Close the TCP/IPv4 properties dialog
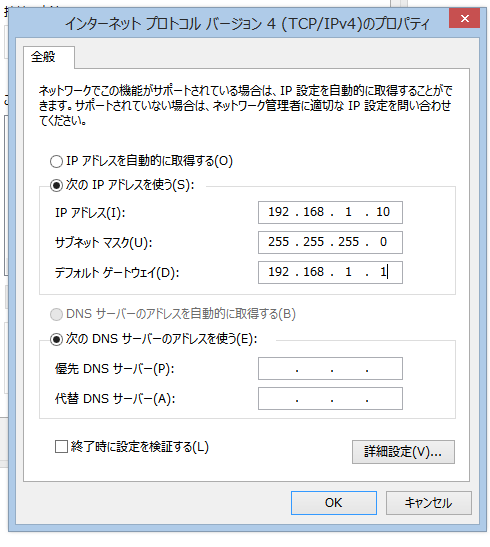 [x=464, y=18]
